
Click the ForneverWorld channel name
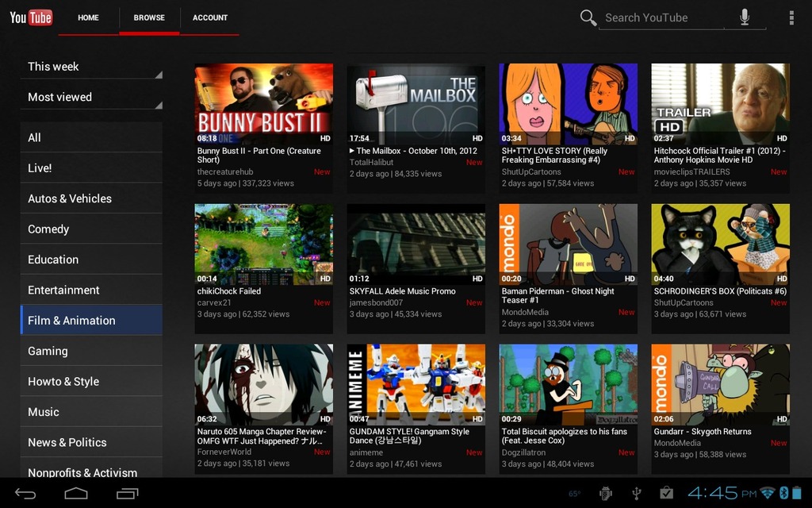pyautogui.click(x=224, y=452)
